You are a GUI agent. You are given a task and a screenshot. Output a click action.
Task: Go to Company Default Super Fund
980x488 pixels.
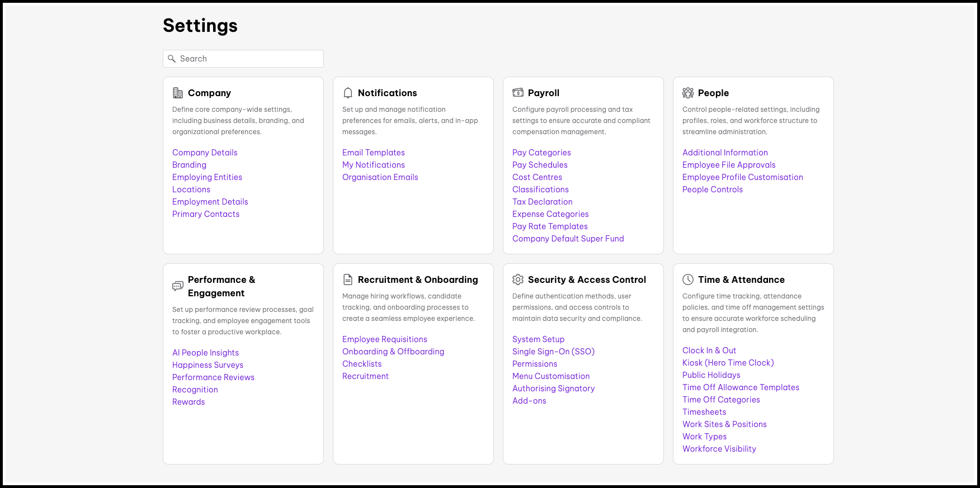tap(568, 239)
